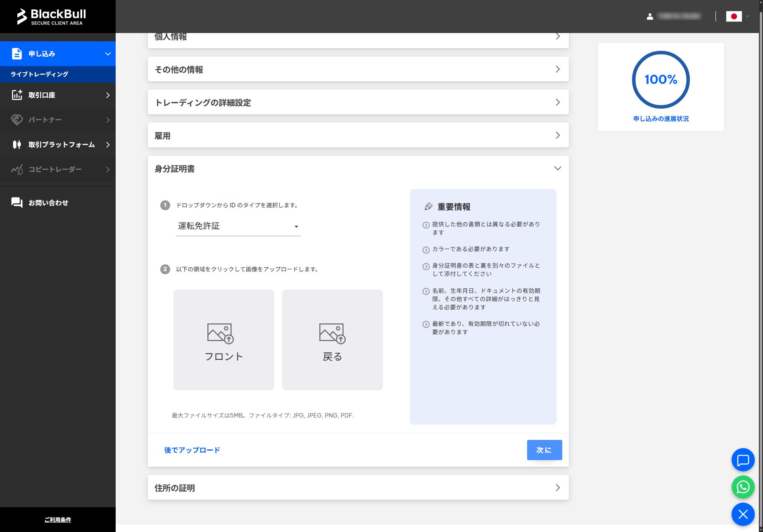Viewport: 763px width, 532px height.
Task: Click the user account icon in header
Action: tap(649, 16)
